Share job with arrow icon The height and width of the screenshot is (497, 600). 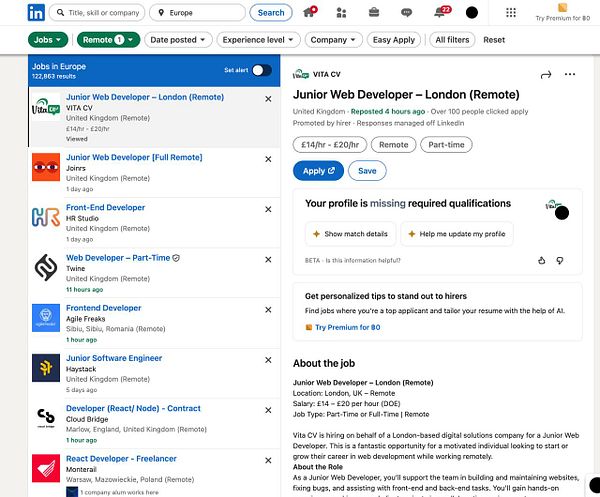point(546,75)
